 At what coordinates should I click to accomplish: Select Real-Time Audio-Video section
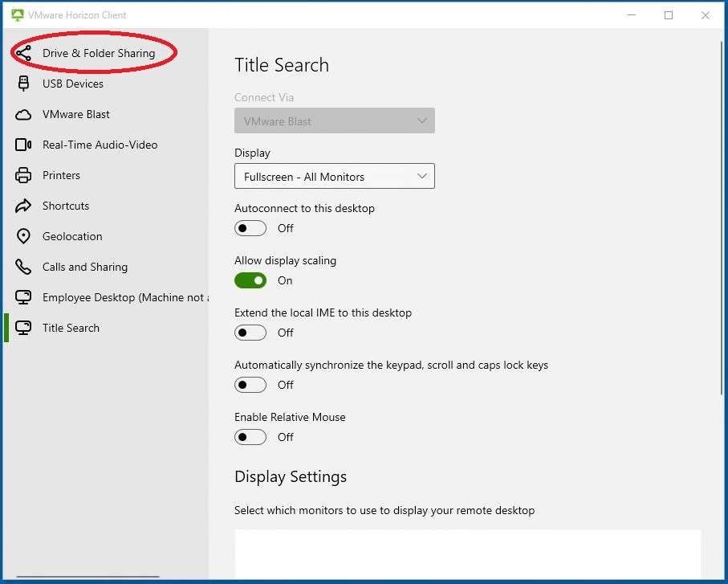click(x=106, y=145)
